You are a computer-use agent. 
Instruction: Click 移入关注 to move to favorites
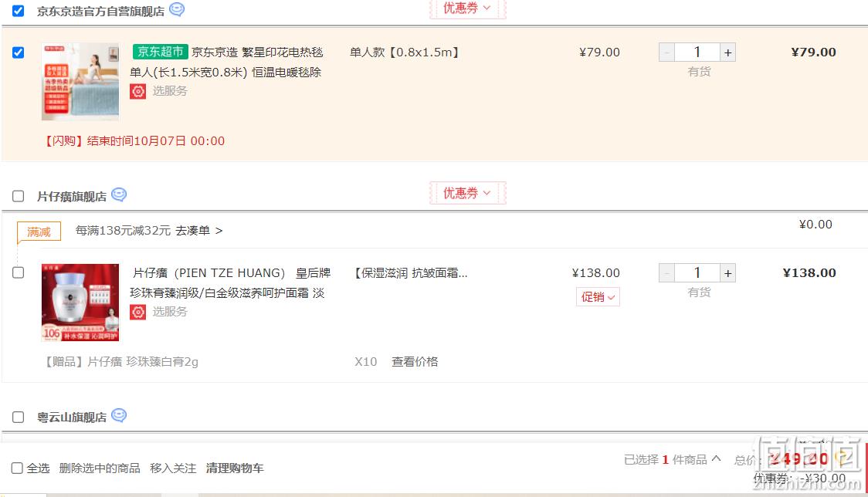[173, 468]
